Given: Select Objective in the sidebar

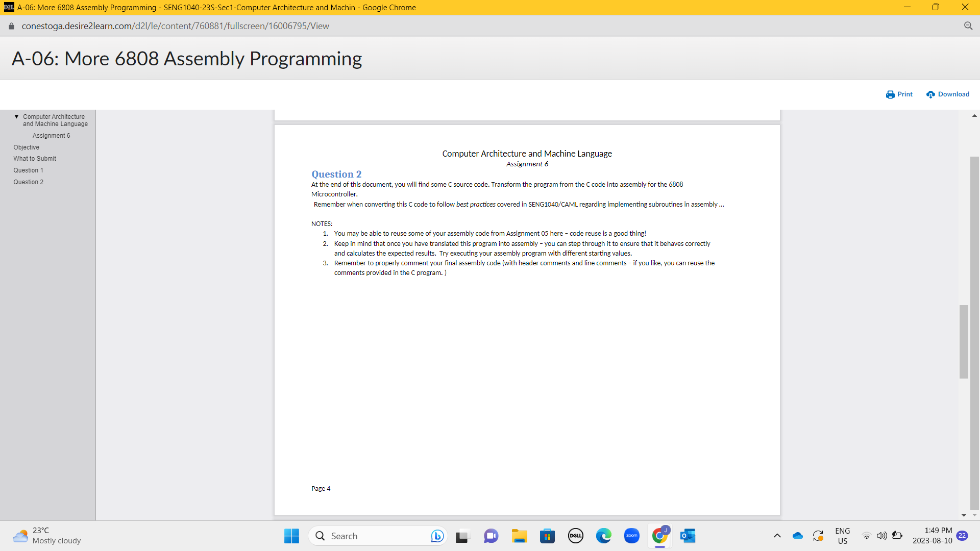Looking at the screenshot, I should (x=26, y=147).
